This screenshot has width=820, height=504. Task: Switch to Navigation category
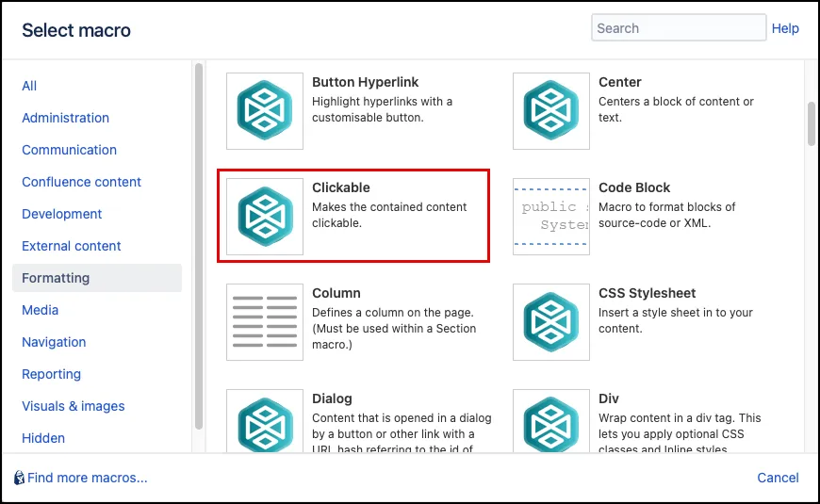tap(54, 342)
